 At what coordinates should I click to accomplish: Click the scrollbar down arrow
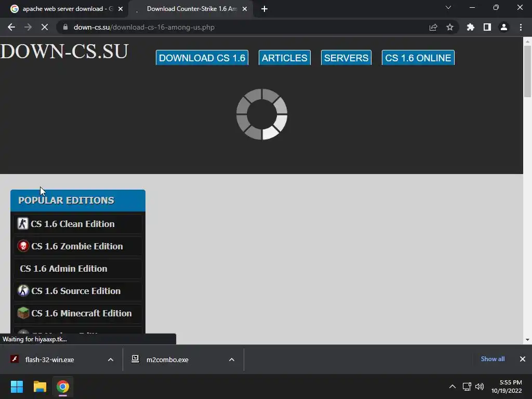click(x=527, y=340)
